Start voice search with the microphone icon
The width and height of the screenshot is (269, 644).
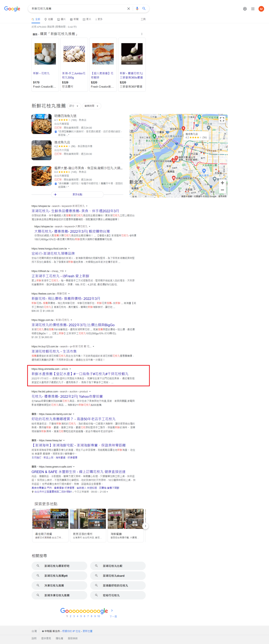click(137, 9)
